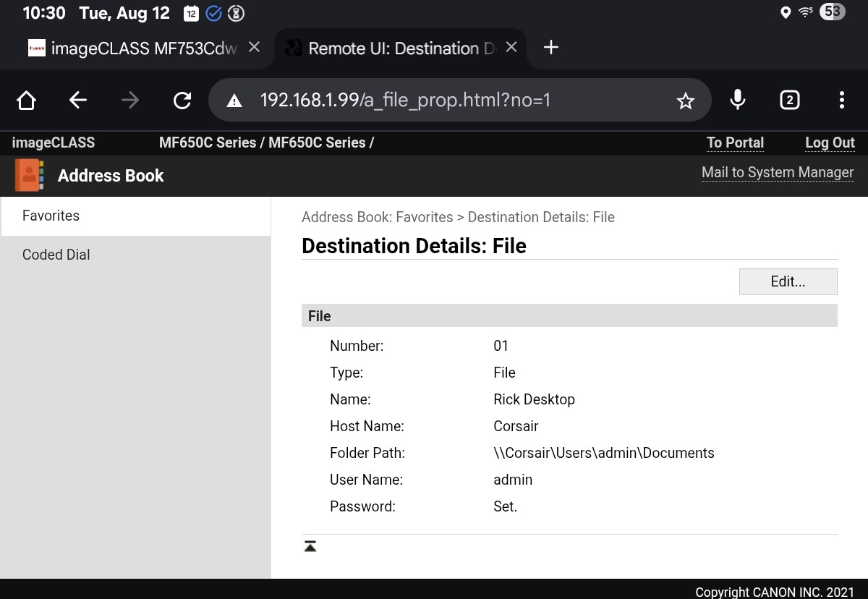This screenshot has width=868, height=599.
Task: Activate voice search microphone icon
Action: coord(738,100)
